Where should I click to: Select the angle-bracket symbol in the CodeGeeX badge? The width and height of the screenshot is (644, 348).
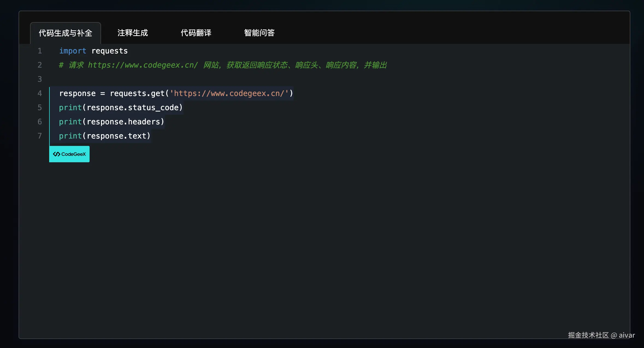[x=57, y=154]
